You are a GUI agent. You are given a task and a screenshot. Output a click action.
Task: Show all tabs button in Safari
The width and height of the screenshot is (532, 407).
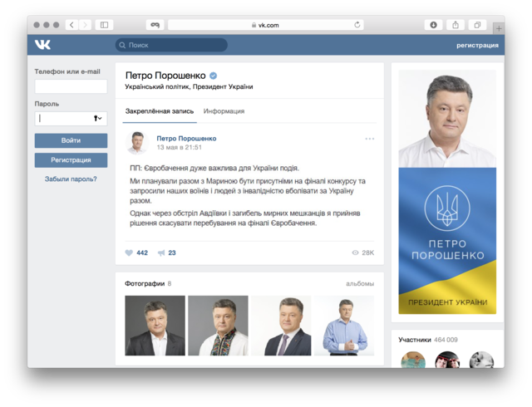(x=477, y=25)
